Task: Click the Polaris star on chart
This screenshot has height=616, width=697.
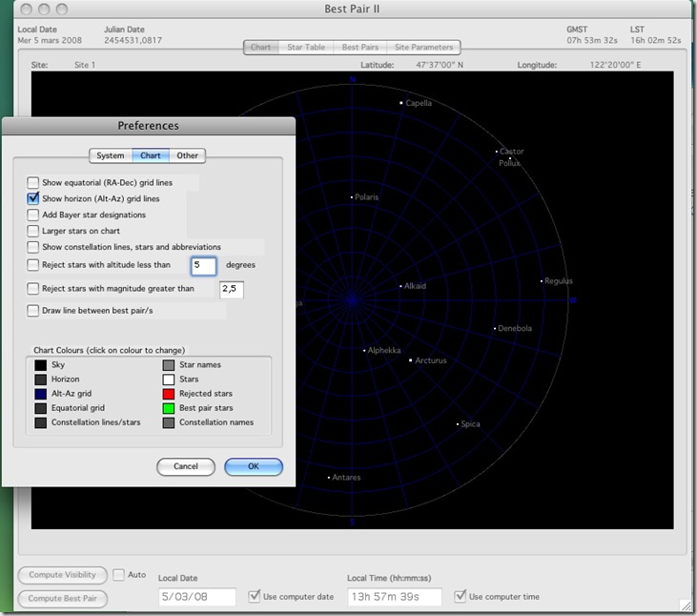Action: point(352,196)
